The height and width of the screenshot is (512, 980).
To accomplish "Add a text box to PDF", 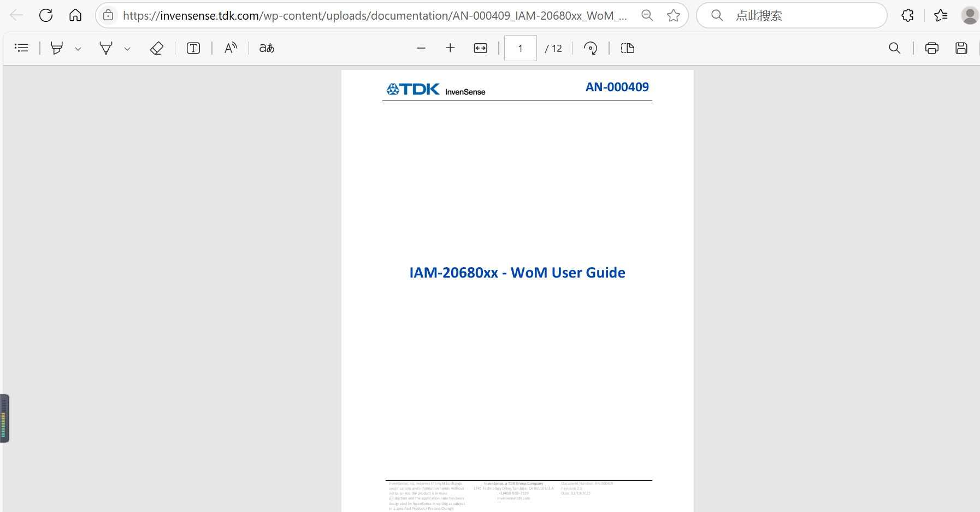I will click(193, 48).
